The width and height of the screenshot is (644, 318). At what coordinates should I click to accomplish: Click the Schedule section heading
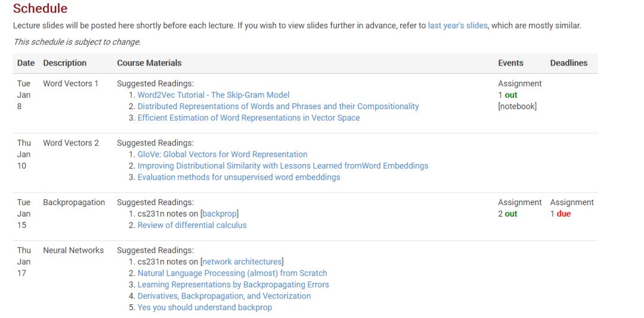[x=41, y=8]
